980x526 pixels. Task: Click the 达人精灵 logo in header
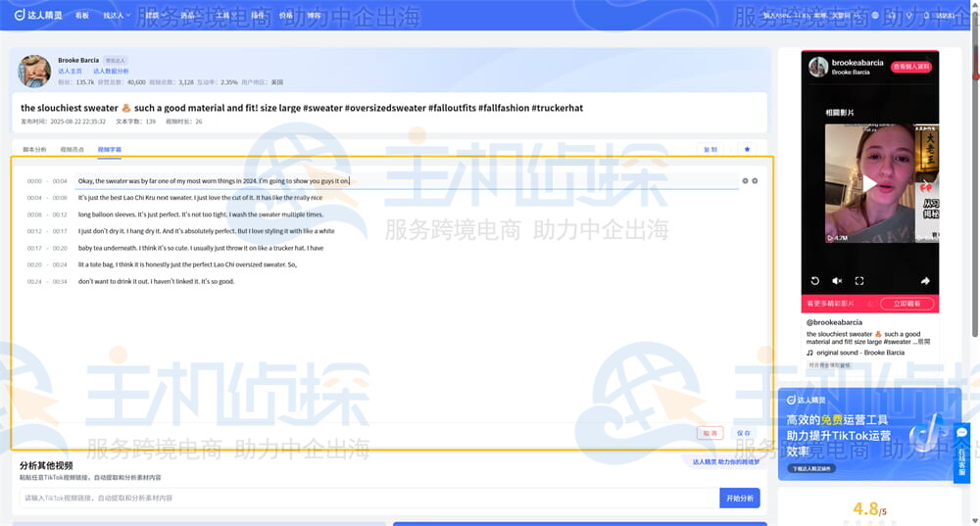click(37, 16)
